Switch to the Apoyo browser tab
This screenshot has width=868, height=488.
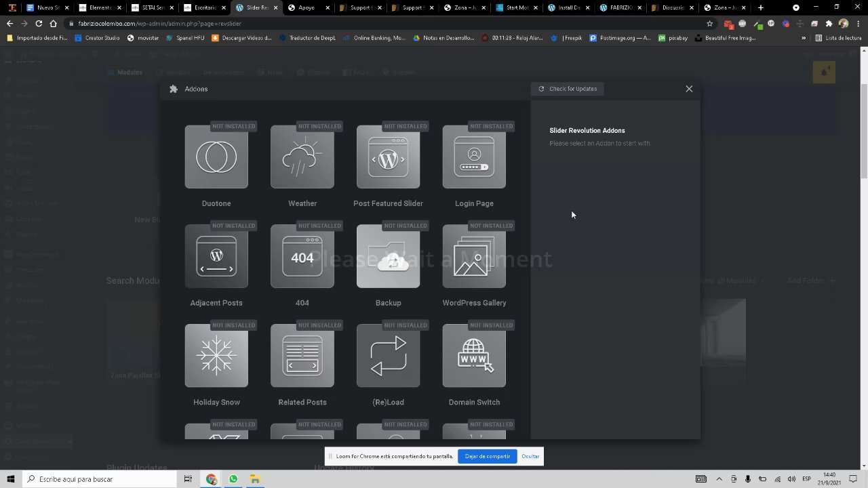tap(310, 7)
